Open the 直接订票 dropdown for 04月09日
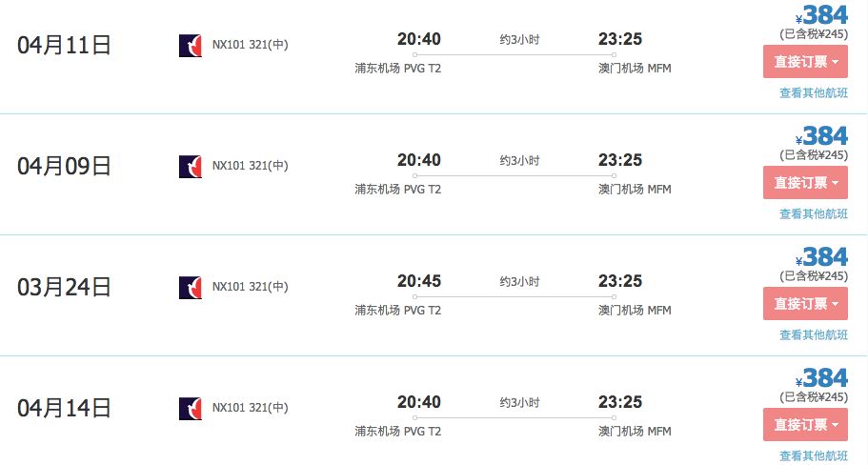Screen dimensions: 868x465 point(805,182)
